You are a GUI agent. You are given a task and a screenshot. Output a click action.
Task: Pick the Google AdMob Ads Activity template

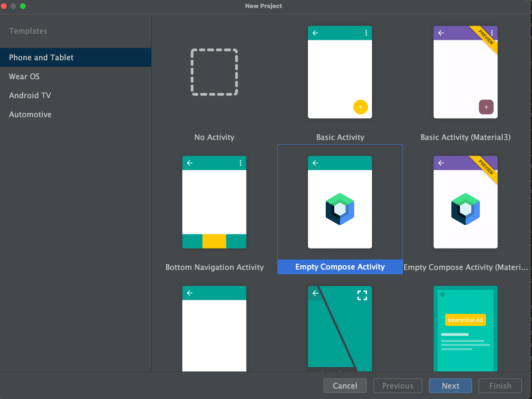[x=465, y=328]
